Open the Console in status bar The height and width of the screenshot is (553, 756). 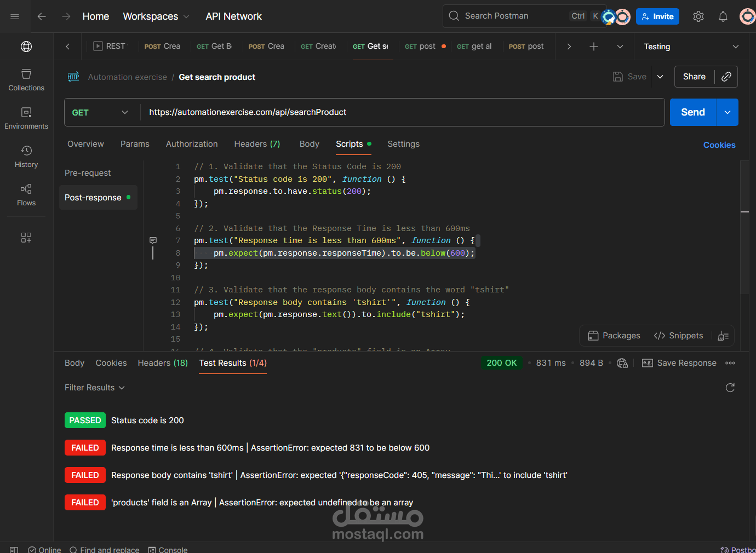pos(168,550)
